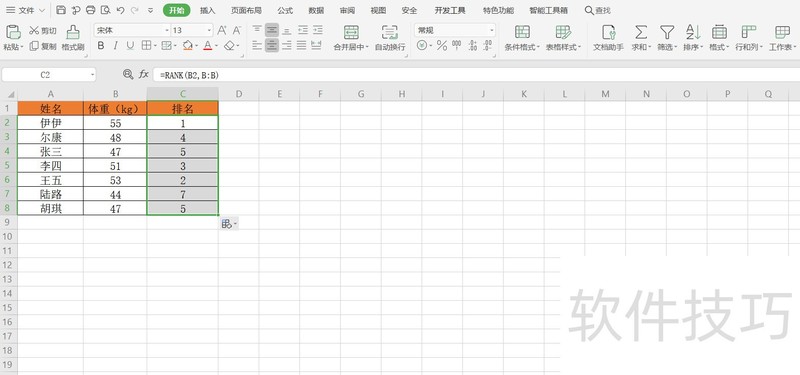Image resolution: width=800 pixels, height=375 pixels.
Task: Open the Conditional Formatting (条件格式) tool
Action: click(x=522, y=32)
